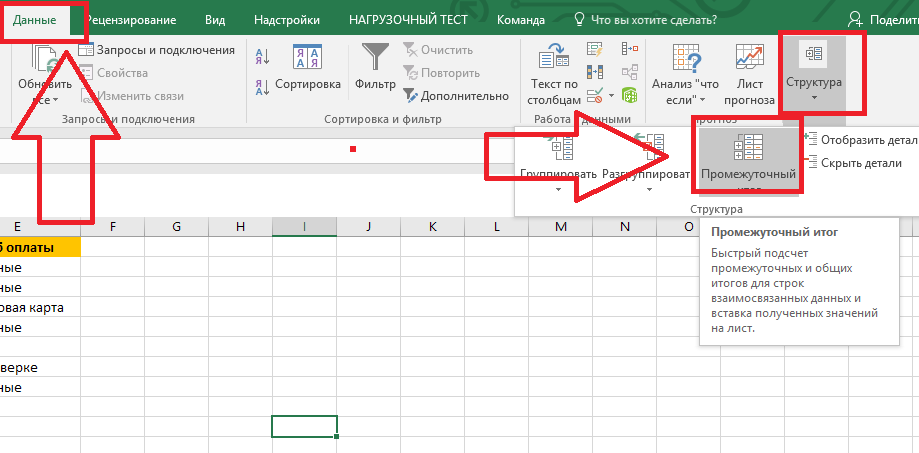The image size is (919, 453).
Task: Switch to the Вид tab
Action: pos(214,20)
